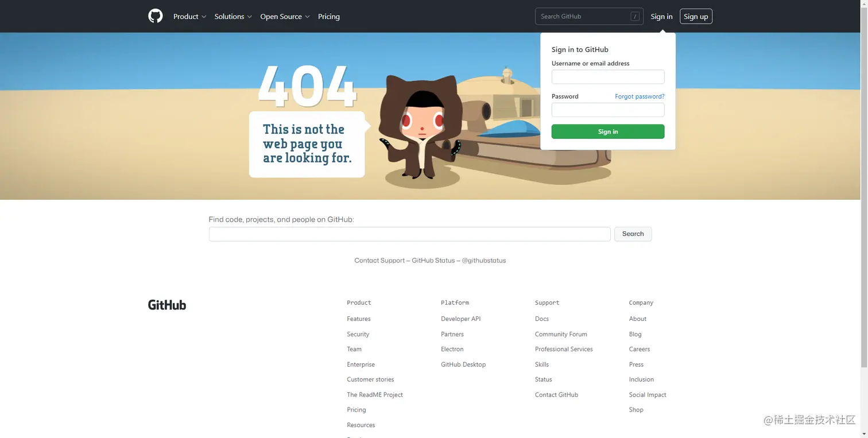The image size is (868, 438).
Task: Submit with the green Sign in button
Action: tap(608, 131)
